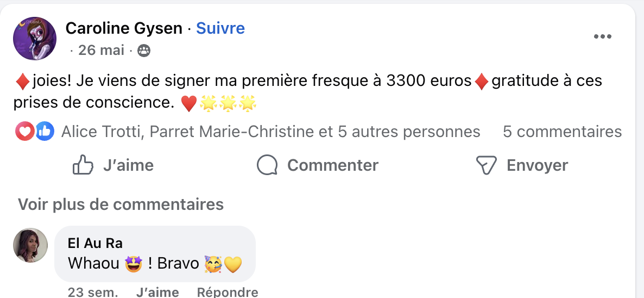Screen dimensions: 644x298
Task: Open El Au Ra's profile name
Action: pyautogui.click(x=95, y=243)
